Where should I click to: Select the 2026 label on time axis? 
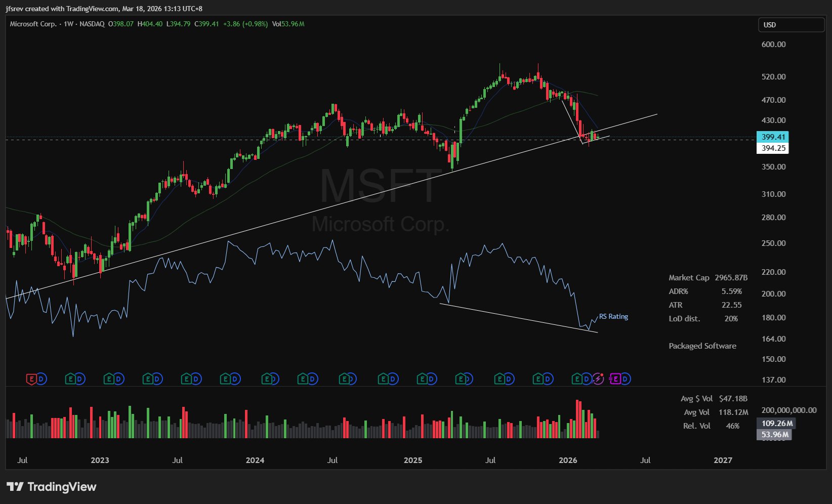pyautogui.click(x=568, y=460)
